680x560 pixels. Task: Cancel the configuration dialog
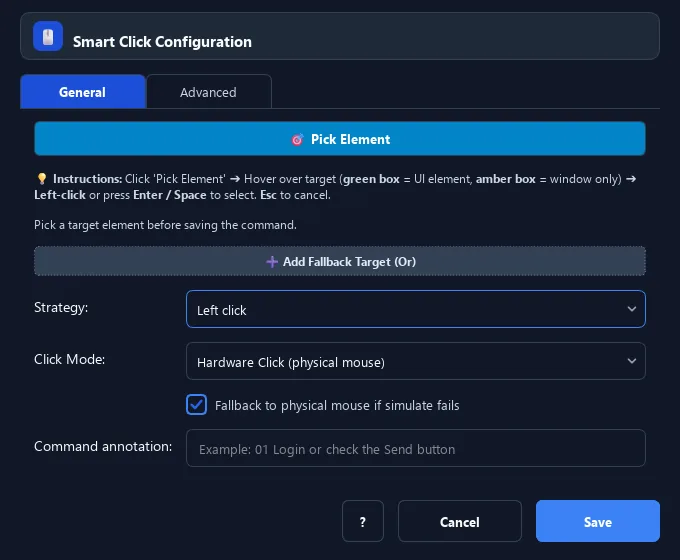pos(460,521)
